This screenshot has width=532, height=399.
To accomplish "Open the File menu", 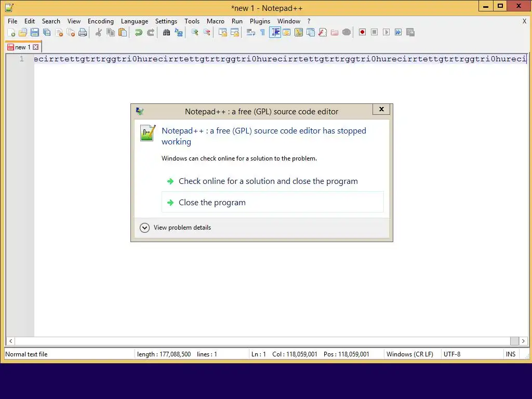I will coord(12,21).
